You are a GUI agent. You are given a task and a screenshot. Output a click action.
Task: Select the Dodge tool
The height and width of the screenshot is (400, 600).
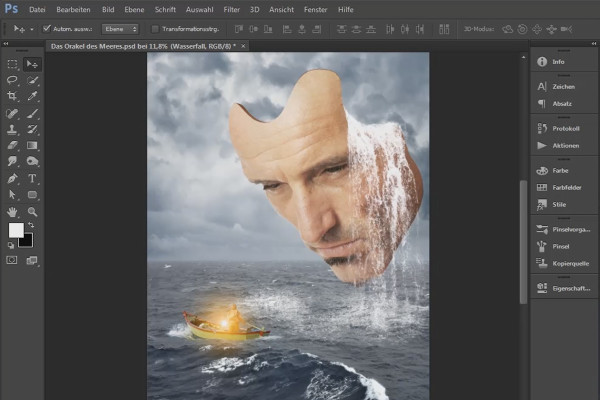pos(32,161)
